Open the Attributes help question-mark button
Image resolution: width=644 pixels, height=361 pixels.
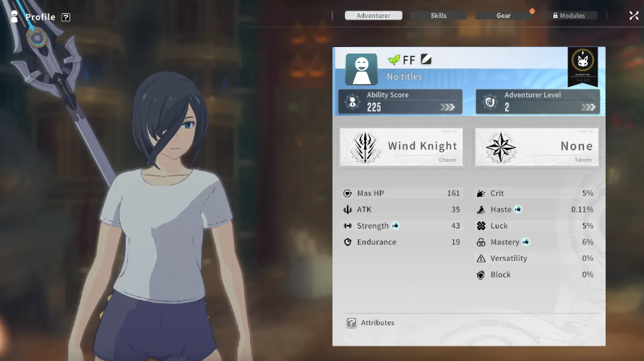(351, 323)
